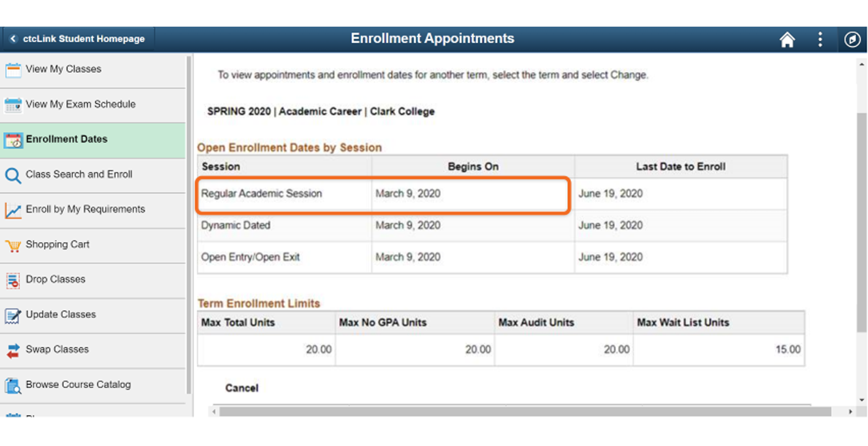
Task: Click the sidebar vertical scrollbar
Action: [189, 225]
